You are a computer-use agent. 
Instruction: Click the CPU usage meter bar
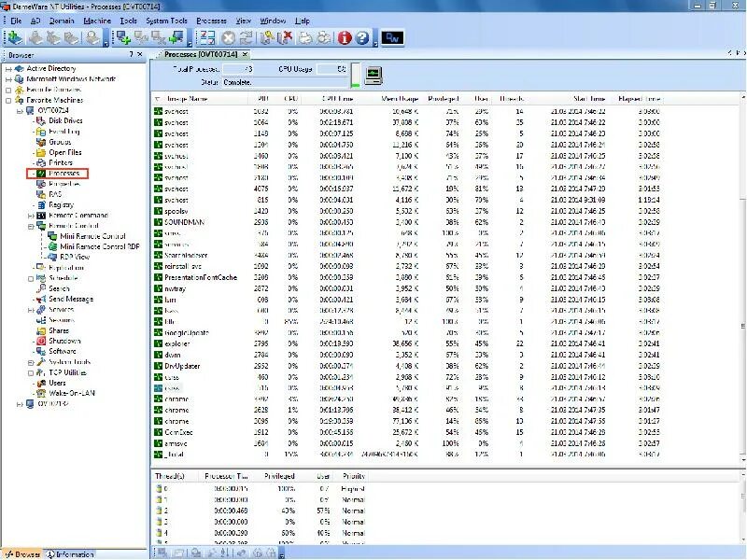(356, 76)
